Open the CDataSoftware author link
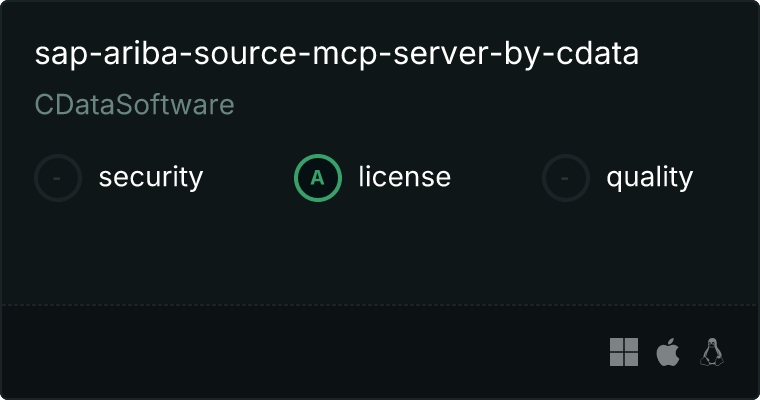Image resolution: width=760 pixels, height=400 pixels. (134, 105)
